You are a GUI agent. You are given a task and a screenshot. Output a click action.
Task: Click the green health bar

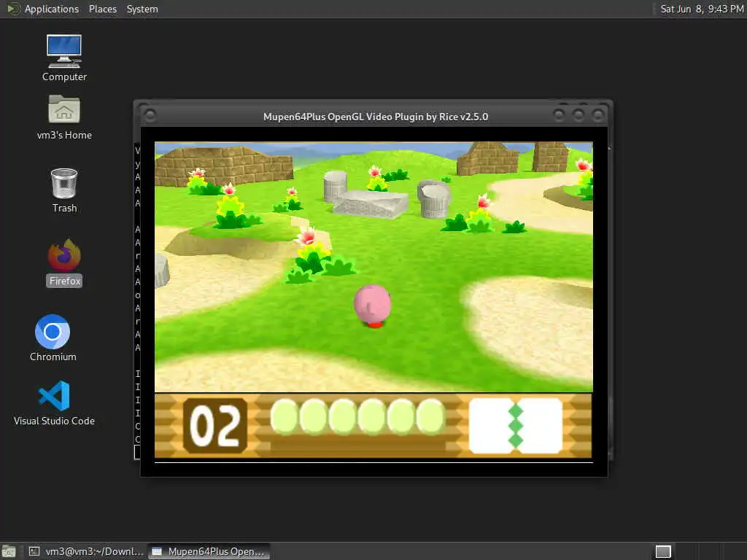tap(357, 416)
